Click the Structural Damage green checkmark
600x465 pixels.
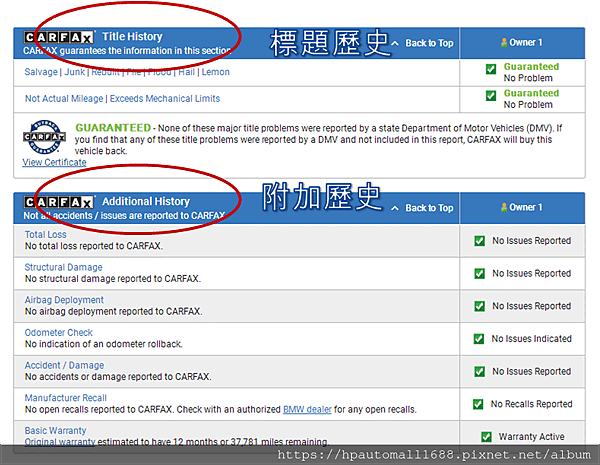(479, 273)
